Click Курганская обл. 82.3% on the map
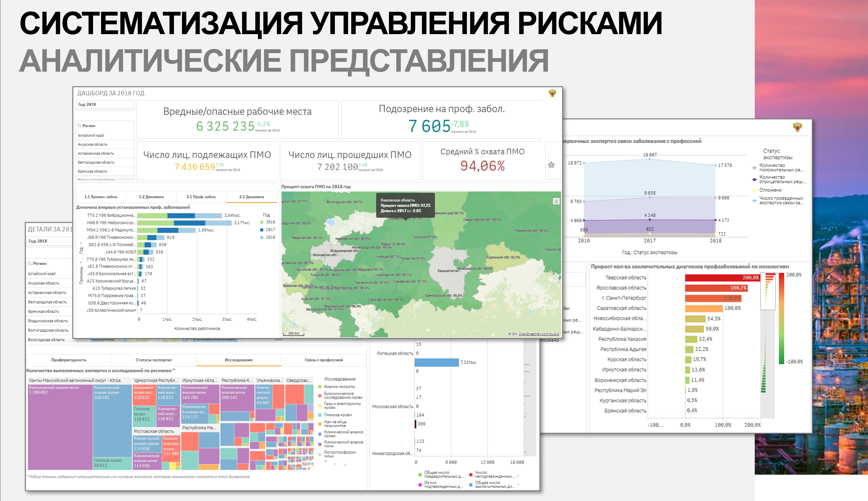Image resolution: width=868 pixels, height=501 pixels. [x=503, y=257]
